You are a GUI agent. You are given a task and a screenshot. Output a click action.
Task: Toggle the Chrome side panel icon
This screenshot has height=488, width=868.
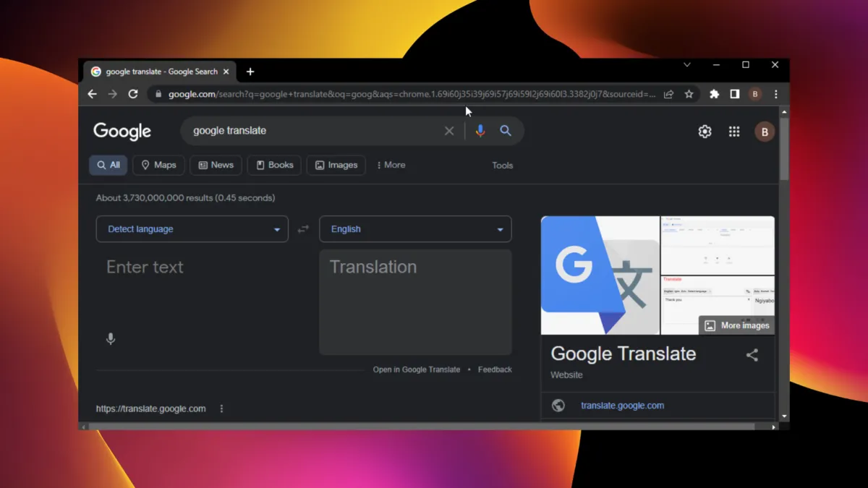(x=734, y=94)
